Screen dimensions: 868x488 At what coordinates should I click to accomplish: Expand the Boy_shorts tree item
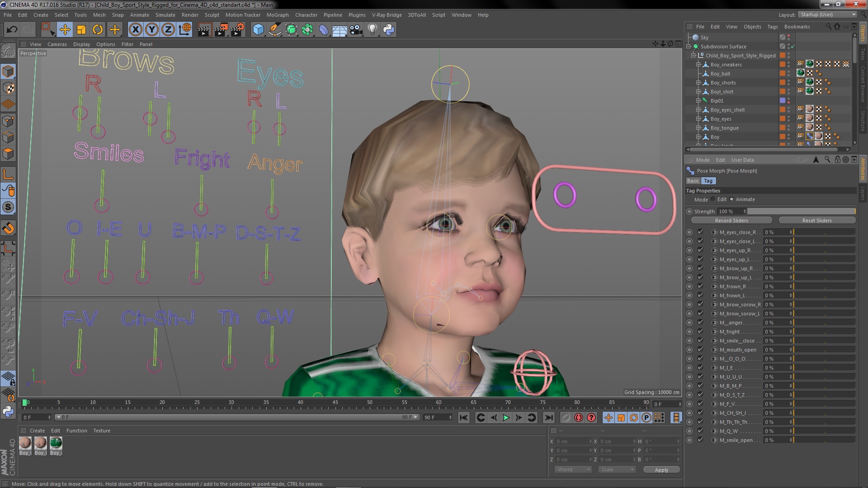tap(698, 83)
